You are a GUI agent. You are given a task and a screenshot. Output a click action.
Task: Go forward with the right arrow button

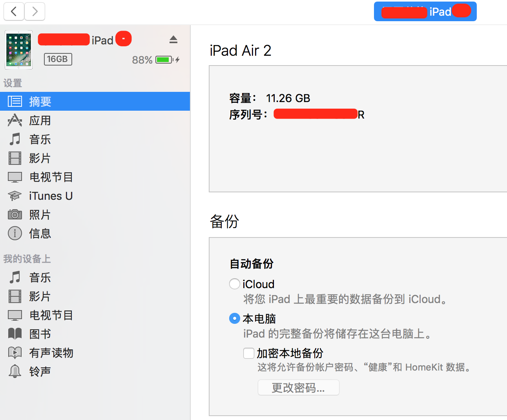point(35,11)
